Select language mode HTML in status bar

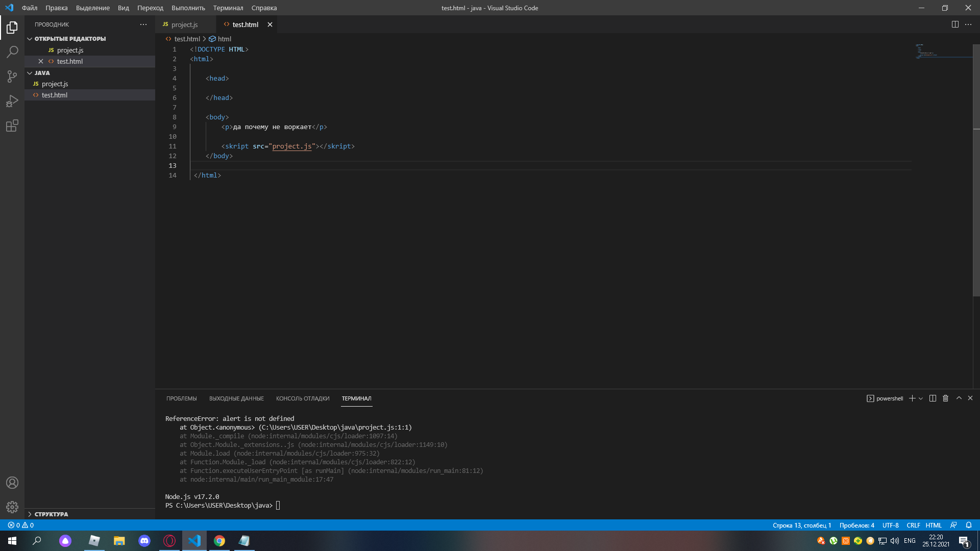click(x=934, y=525)
